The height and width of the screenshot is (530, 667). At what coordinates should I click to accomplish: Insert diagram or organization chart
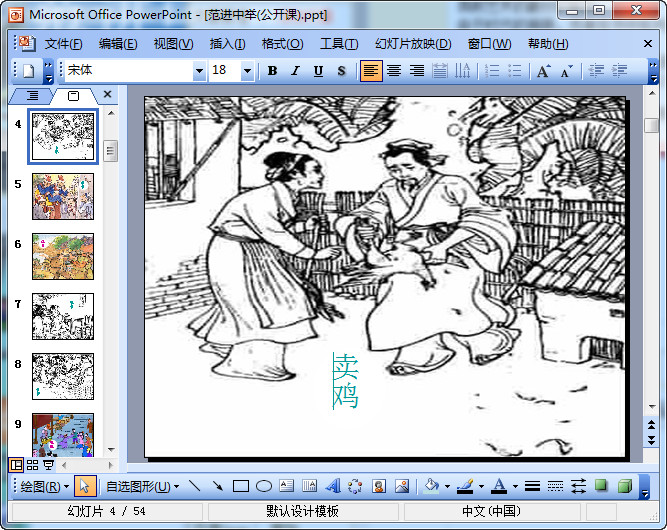coord(355,486)
